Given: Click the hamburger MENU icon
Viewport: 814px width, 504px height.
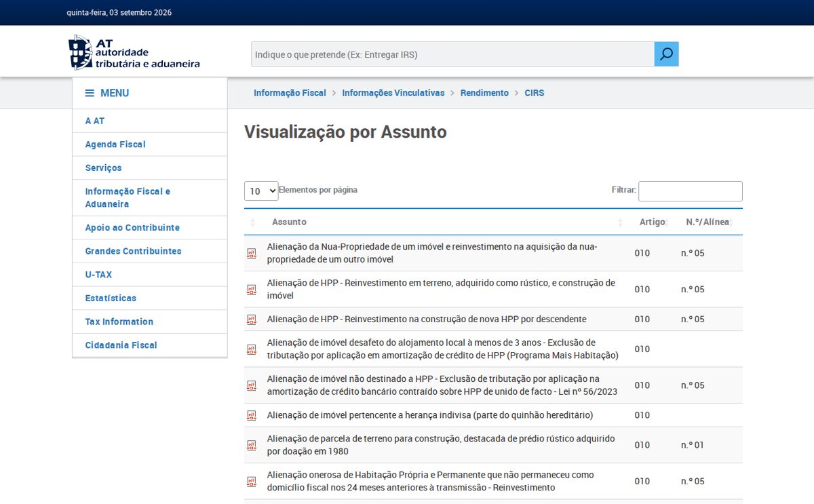Looking at the screenshot, I should point(90,93).
